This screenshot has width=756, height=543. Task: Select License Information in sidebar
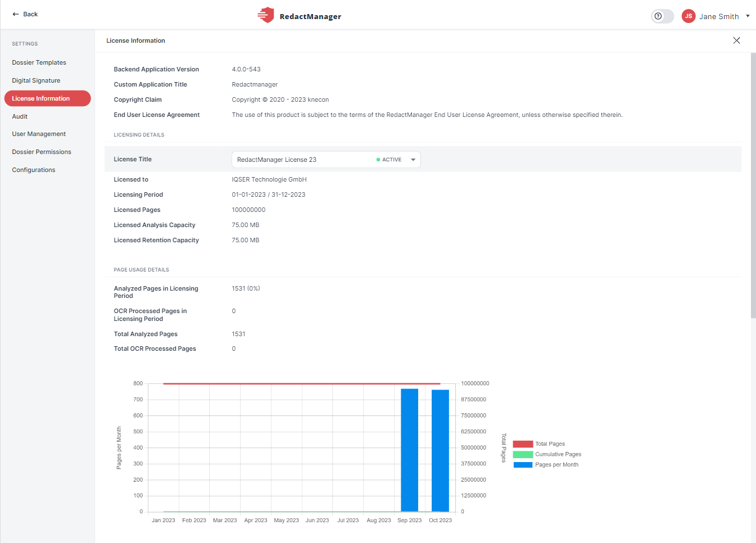[x=47, y=98]
